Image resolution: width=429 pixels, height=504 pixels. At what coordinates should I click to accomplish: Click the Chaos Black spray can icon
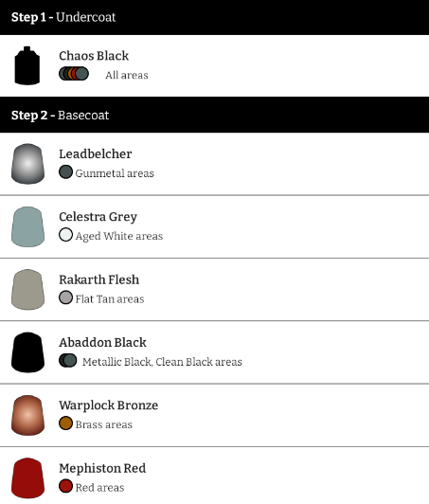[x=27, y=66]
